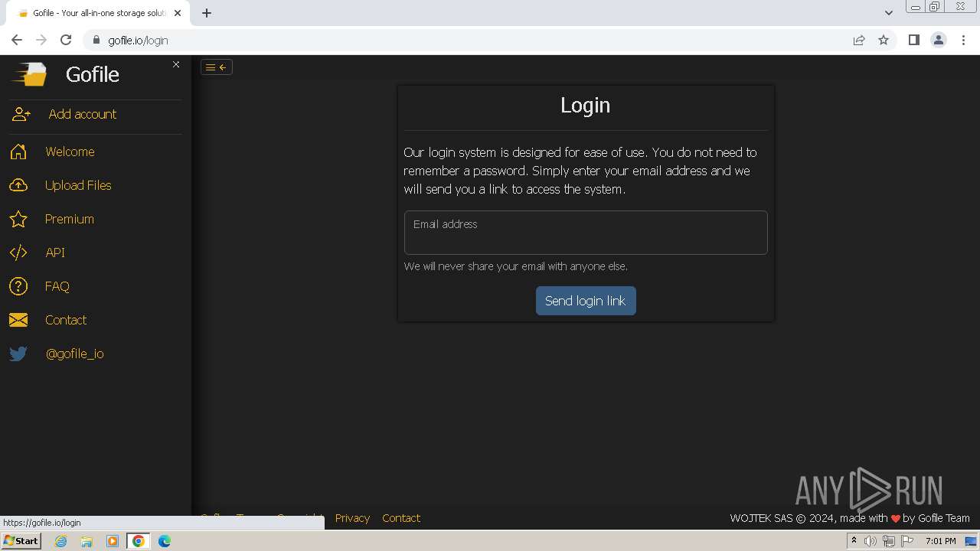Go to the Welcome page
The image size is (980, 551).
click(x=70, y=152)
